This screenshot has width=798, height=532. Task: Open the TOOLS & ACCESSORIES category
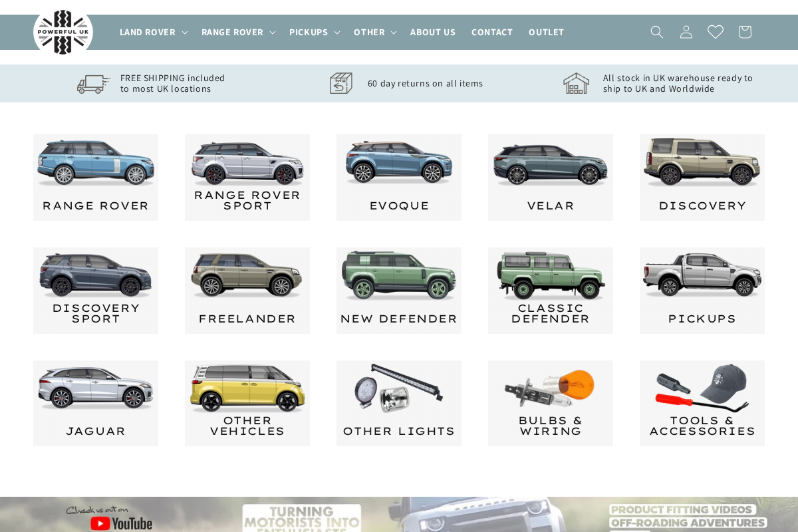(x=702, y=403)
